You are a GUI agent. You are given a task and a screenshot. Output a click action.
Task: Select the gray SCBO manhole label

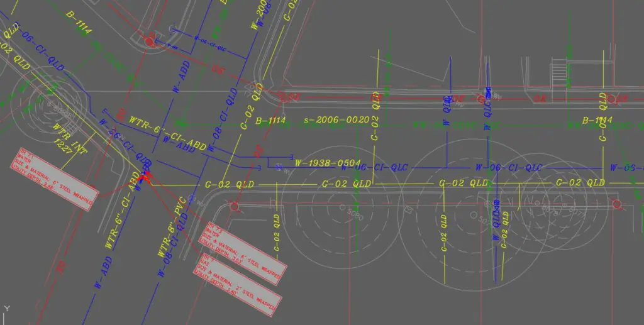(x=356, y=214)
